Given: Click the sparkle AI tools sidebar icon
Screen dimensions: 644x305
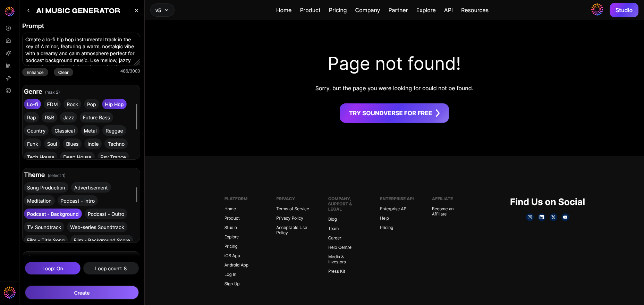Looking at the screenshot, I should [8, 53].
